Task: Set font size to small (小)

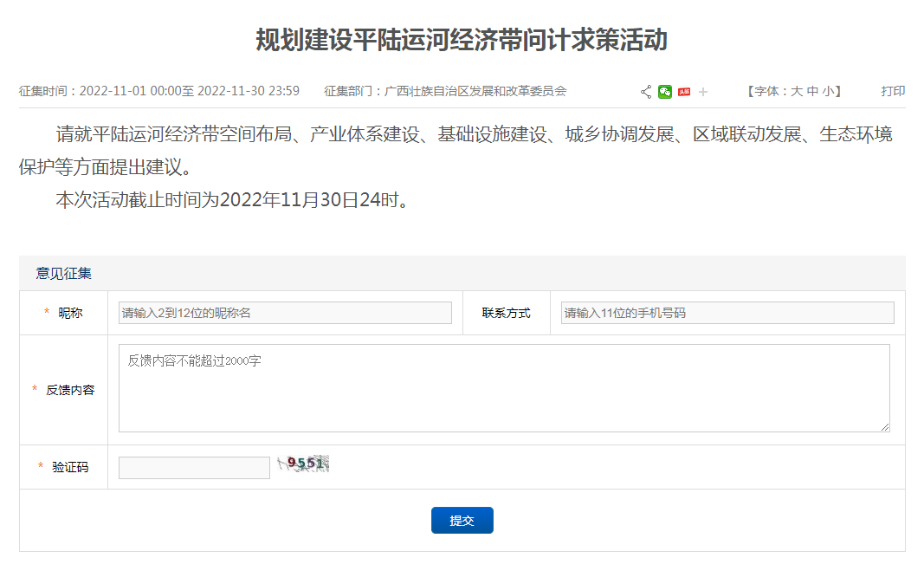Action: [x=828, y=91]
